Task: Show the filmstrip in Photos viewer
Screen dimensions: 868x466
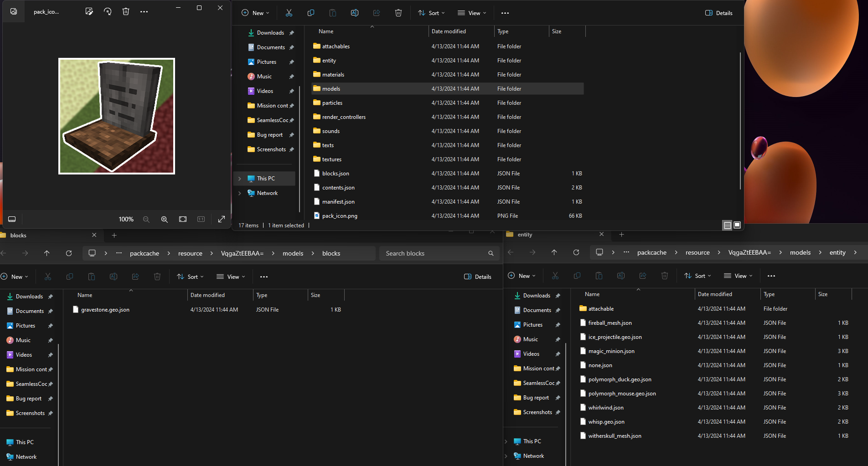Action: [x=12, y=219]
